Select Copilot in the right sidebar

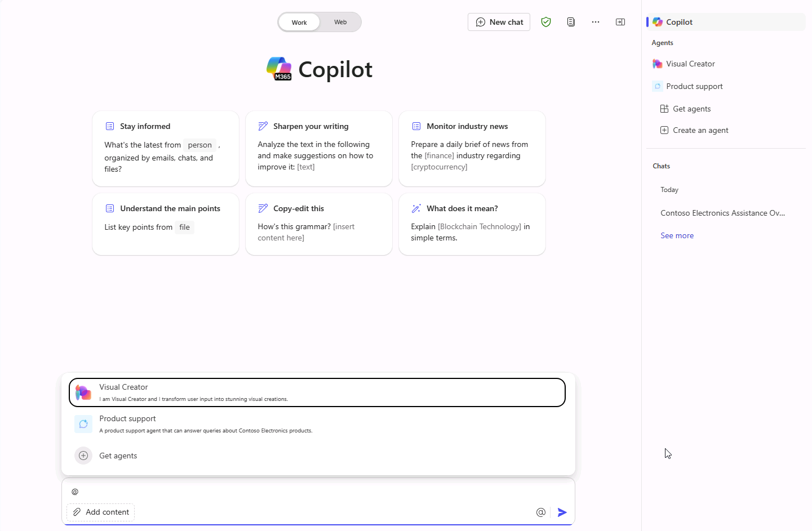(x=726, y=22)
